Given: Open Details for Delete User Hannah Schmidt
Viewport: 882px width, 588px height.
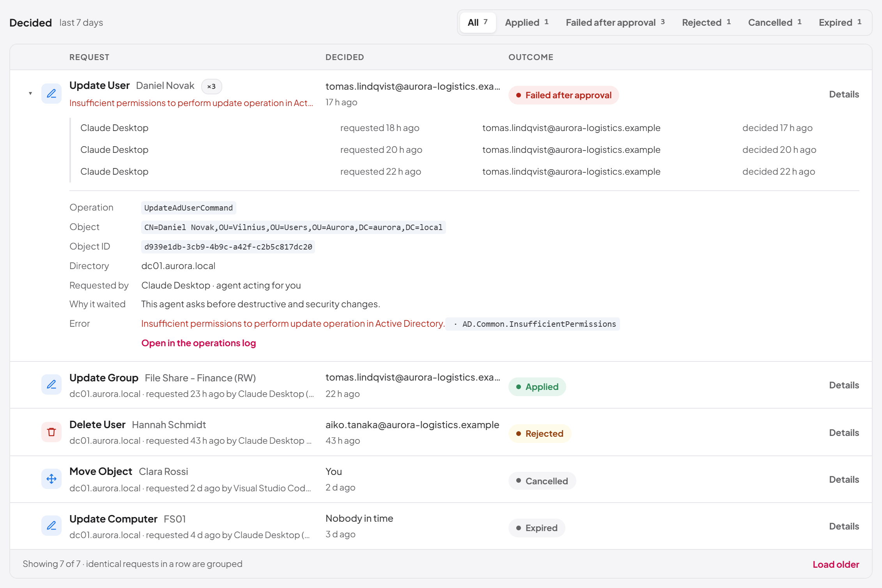Looking at the screenshot, I should tap(844, 433).
